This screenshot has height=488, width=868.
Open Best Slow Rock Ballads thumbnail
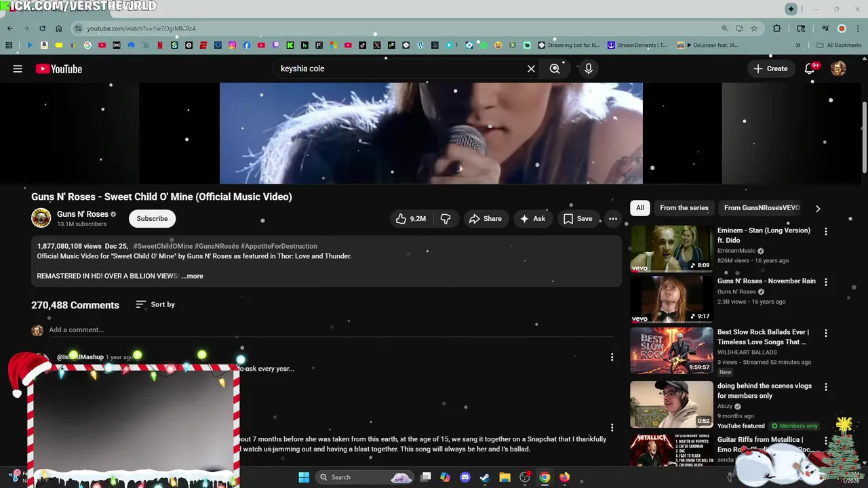pyautogui.click(x=671, y=350)
